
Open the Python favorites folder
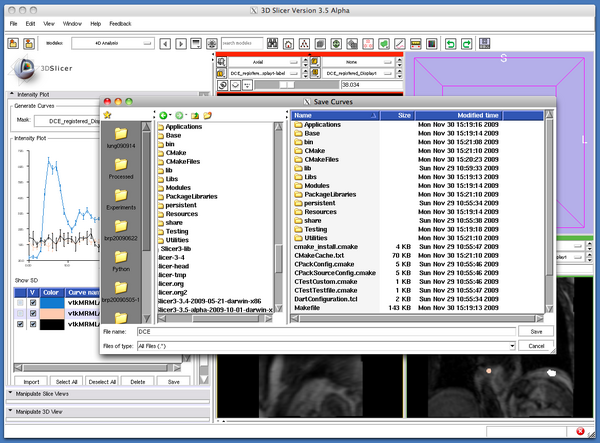(x=122, y=257)
